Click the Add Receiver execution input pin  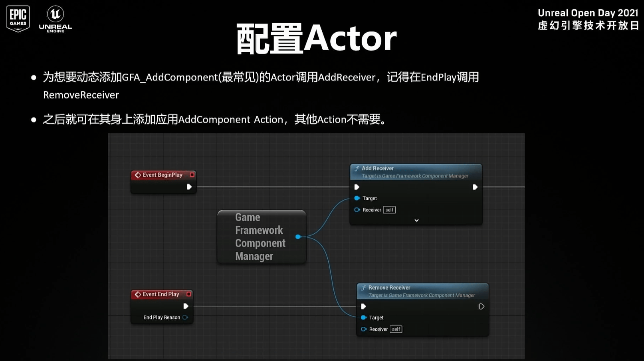coord(357,187)
